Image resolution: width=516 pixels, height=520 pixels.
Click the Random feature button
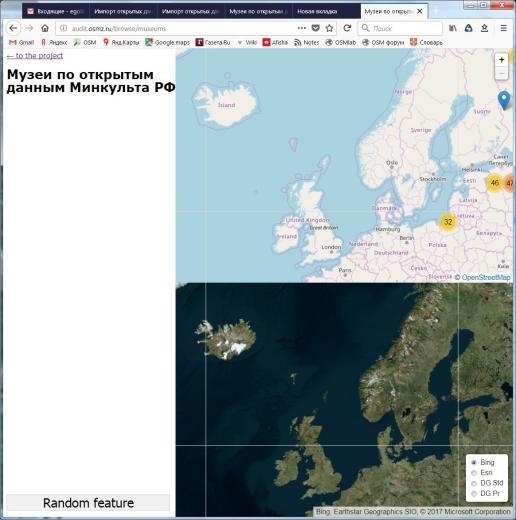pos(88,503)
